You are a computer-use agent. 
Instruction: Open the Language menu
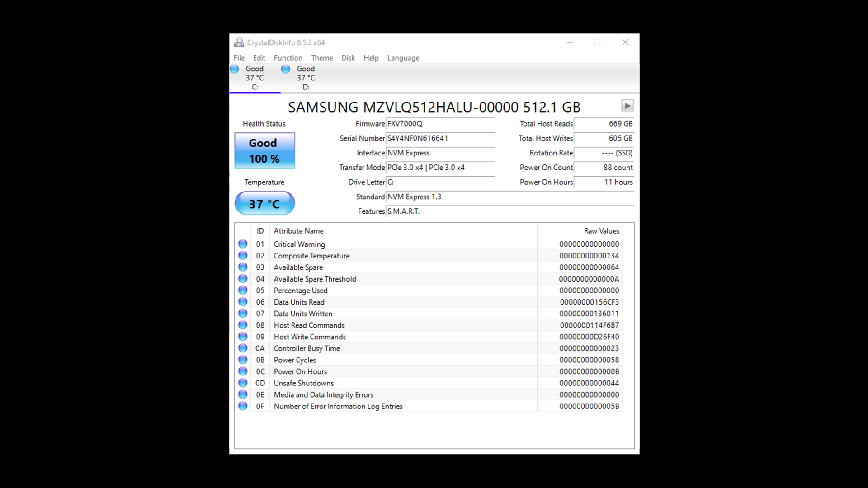[403, 58]
